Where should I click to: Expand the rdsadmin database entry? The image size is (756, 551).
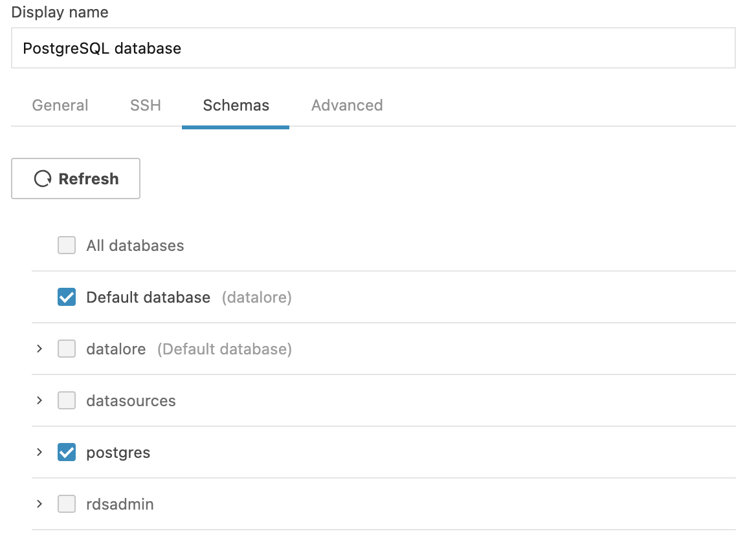39,504
